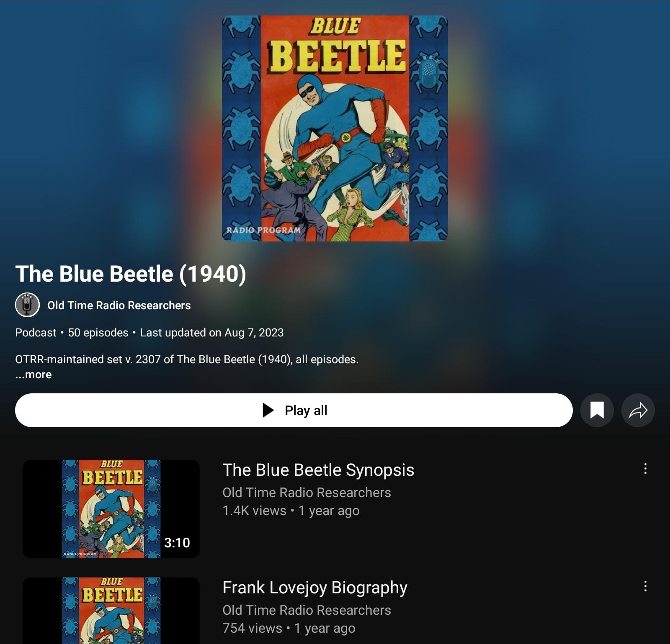Open options menu for Blue Beetle Synopsis

tap(645, 469)
